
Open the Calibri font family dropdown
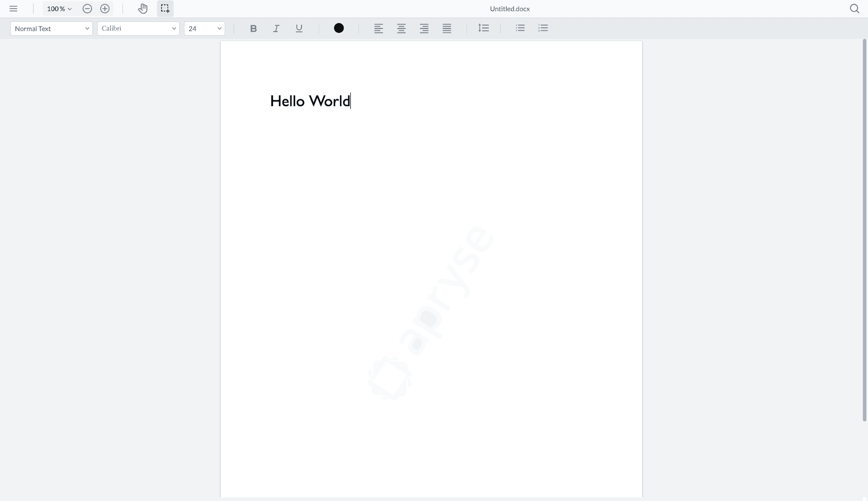[138, 28]
